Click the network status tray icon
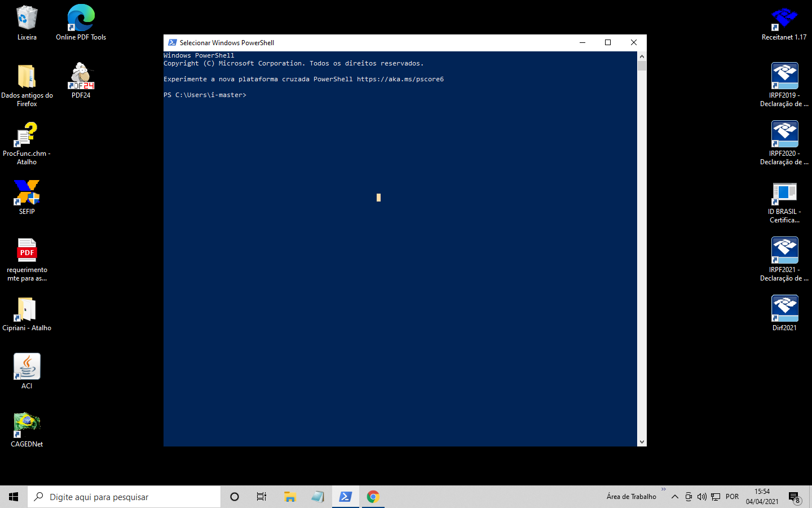The image size is (812, 508). [x=716, y=497]
